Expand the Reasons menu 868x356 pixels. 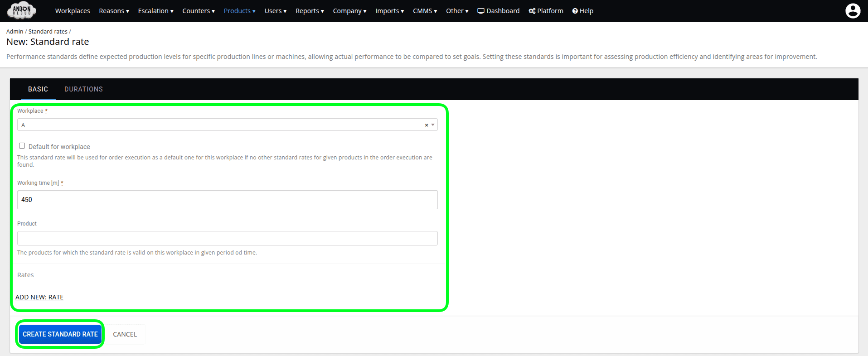(114, 11)
